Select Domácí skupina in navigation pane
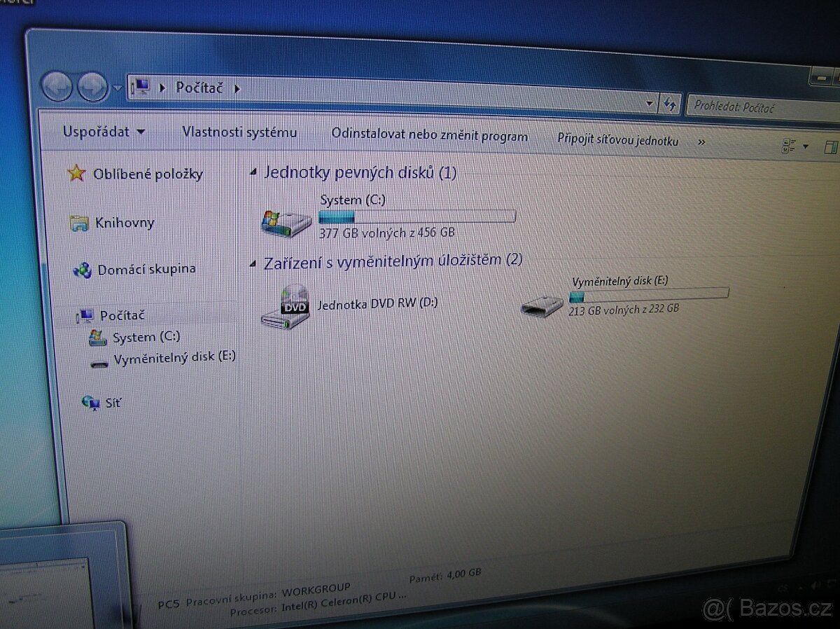The width and height of the screenshot is (840, 629). (147, 269)
